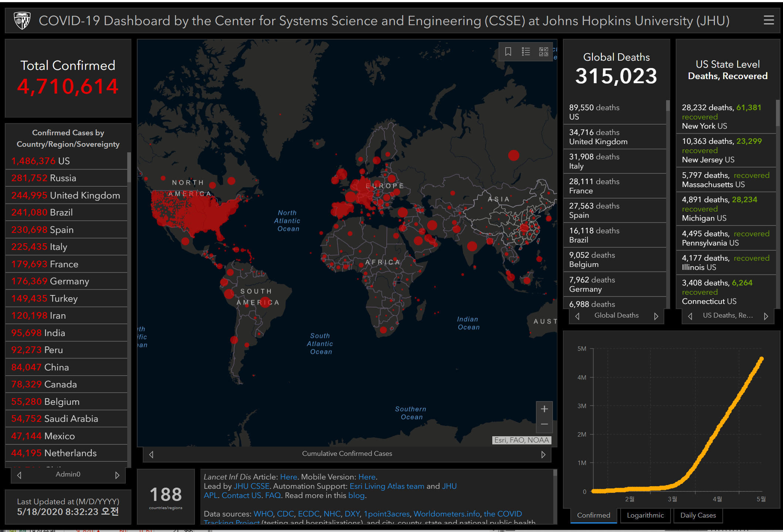Zoom in on map with plus button

tap(544, 409)
